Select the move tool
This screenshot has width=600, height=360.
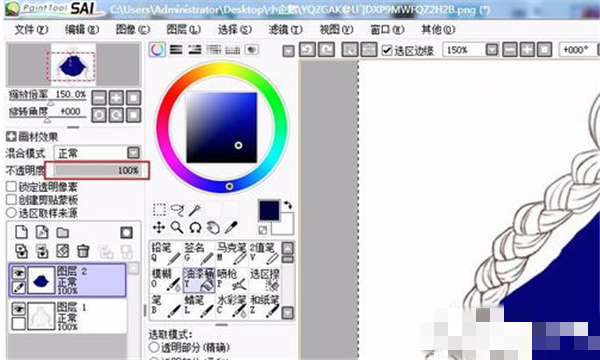[159, 228]
